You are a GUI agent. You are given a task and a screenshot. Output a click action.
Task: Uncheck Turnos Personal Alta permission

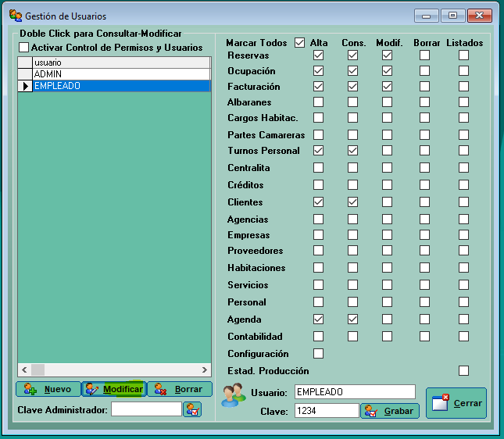click(318, 151)
